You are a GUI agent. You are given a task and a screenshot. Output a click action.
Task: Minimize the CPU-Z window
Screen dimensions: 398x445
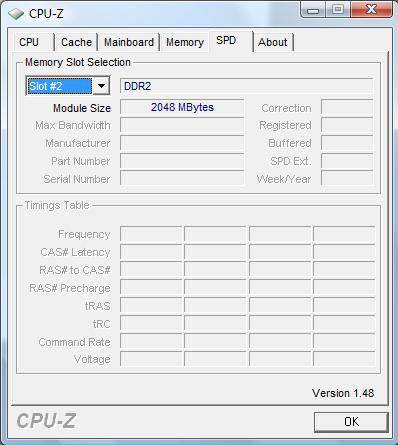[313, 9]
